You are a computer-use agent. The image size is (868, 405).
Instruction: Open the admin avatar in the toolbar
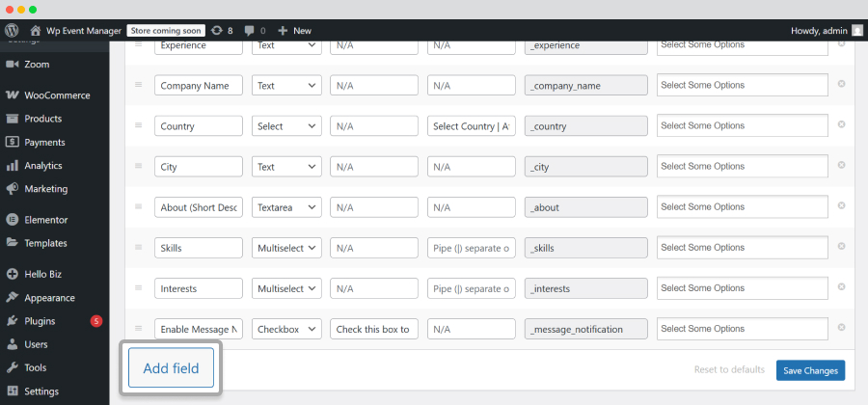point(857,31)
